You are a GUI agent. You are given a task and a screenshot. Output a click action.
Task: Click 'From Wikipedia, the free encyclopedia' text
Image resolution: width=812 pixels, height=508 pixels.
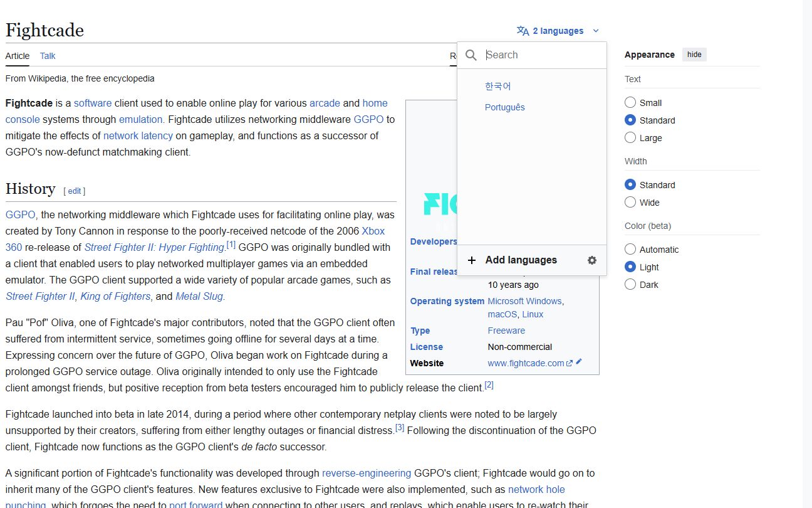(80, 78)
